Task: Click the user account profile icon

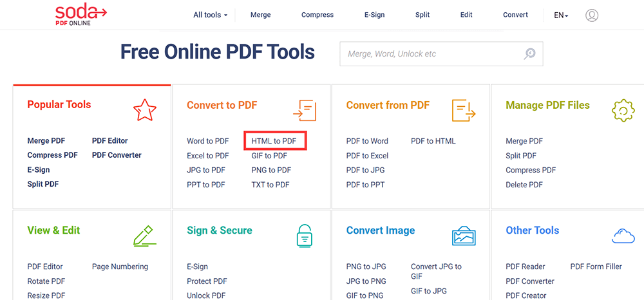Action: 592,15
